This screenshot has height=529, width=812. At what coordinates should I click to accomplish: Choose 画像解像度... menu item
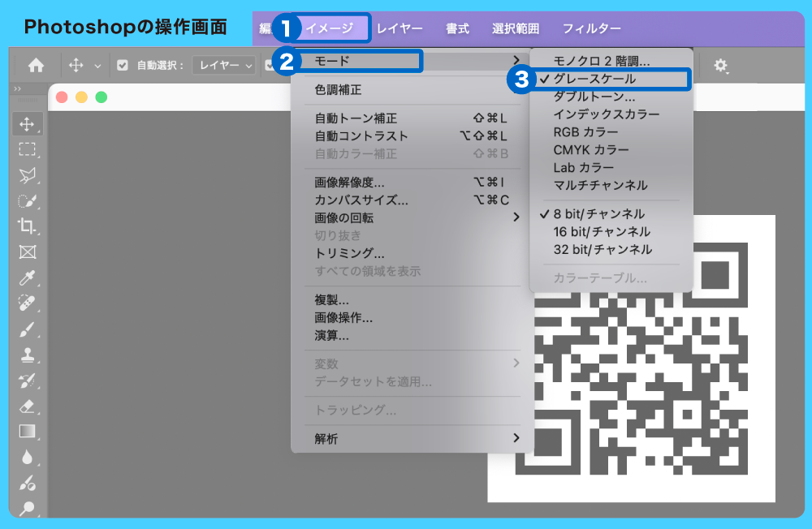(411, 183)
